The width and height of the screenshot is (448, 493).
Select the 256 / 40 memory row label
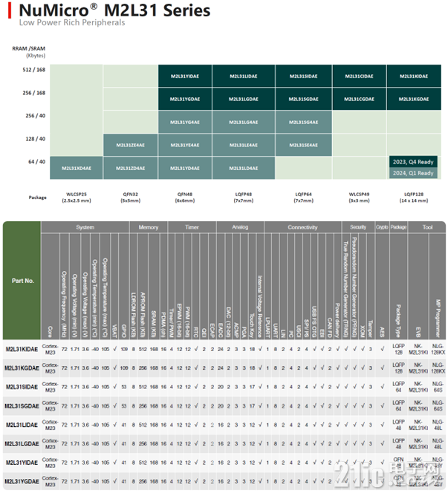click(35, 116)
